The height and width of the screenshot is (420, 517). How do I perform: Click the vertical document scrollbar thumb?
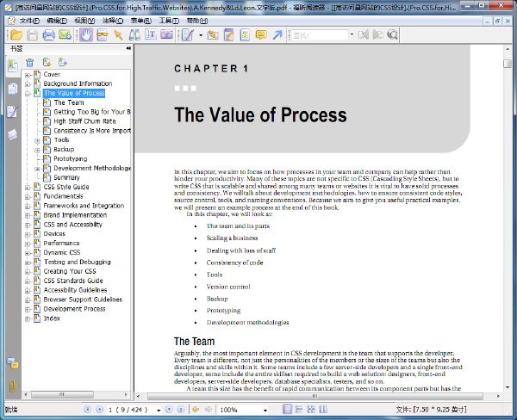click(508, 63)
